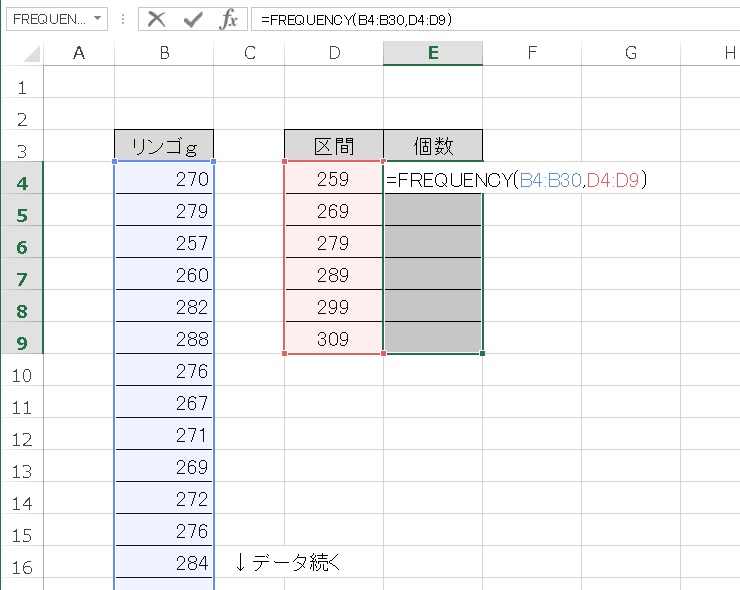Select column A header

(x=79, y=53)
